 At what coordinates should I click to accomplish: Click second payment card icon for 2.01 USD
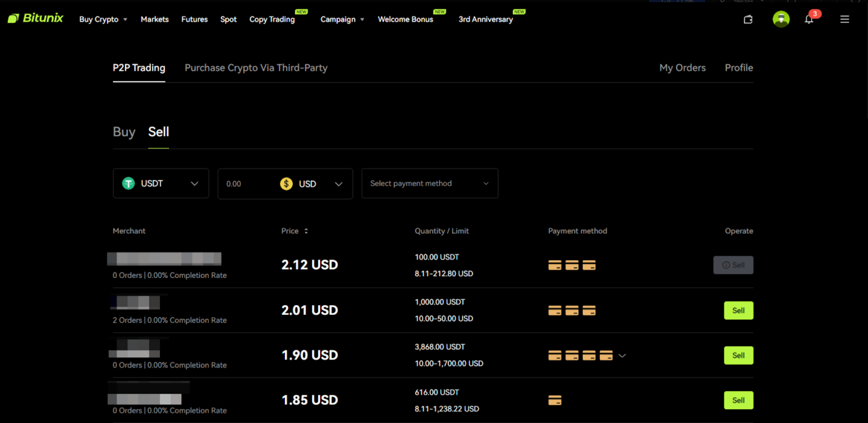pyautogui.click(x=572, y=311)
